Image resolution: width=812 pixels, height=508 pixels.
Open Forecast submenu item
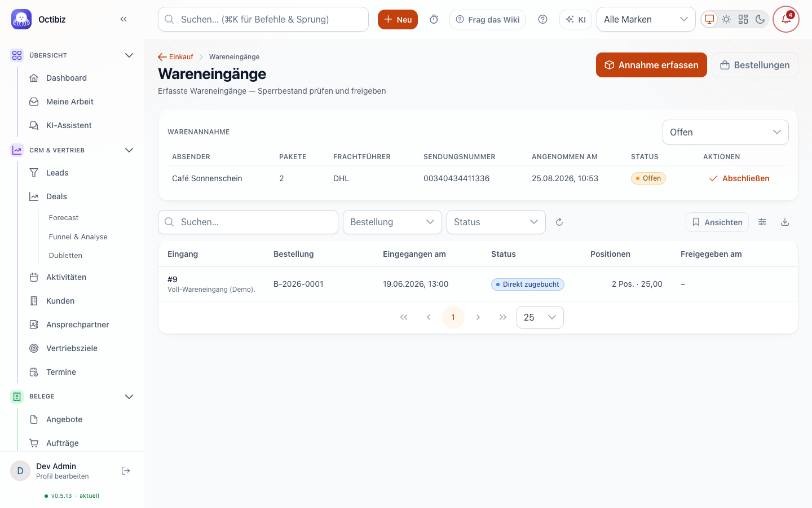(64, 217)
